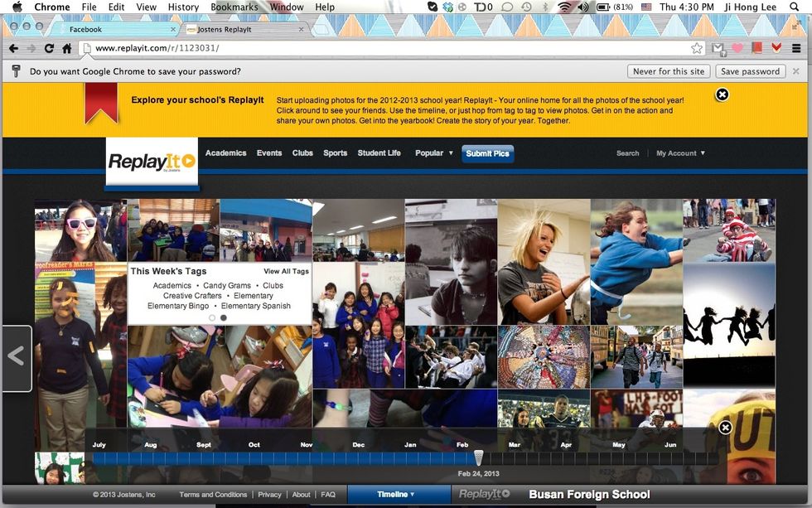Open the Chrome home page icon
The image size is (812, 508).
(x=67, y=48)
